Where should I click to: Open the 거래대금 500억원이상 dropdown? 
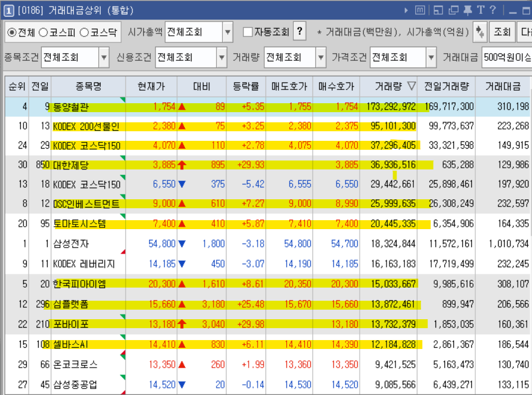point(507,57)
